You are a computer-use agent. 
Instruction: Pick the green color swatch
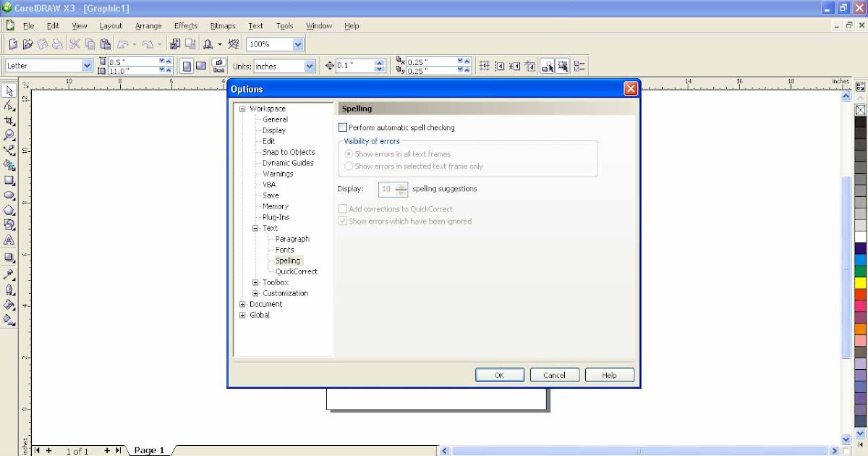point(860,271)
